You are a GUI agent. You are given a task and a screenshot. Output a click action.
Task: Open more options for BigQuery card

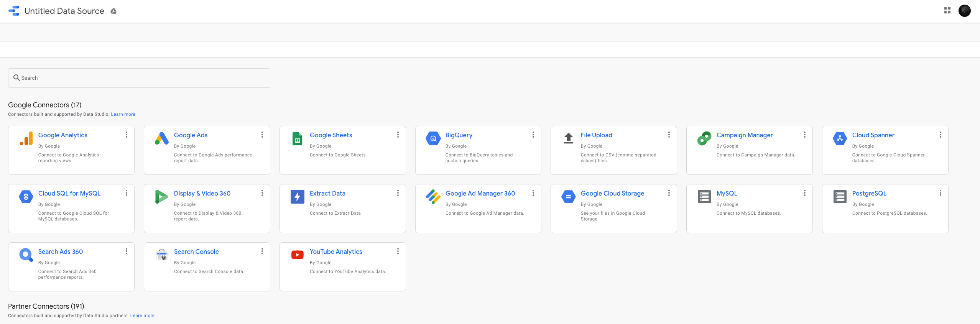pos(533,135)
